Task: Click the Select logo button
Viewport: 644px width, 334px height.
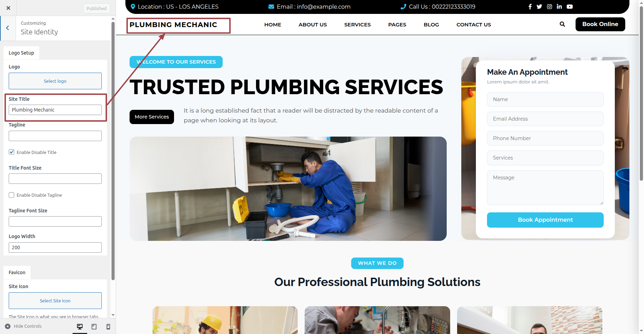Action: tap(55, 81)
